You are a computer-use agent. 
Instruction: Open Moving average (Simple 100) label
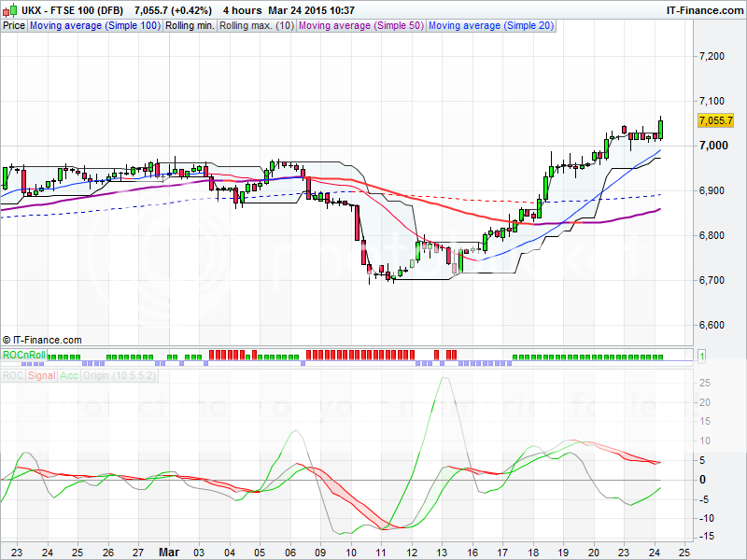tap(95, 25)
